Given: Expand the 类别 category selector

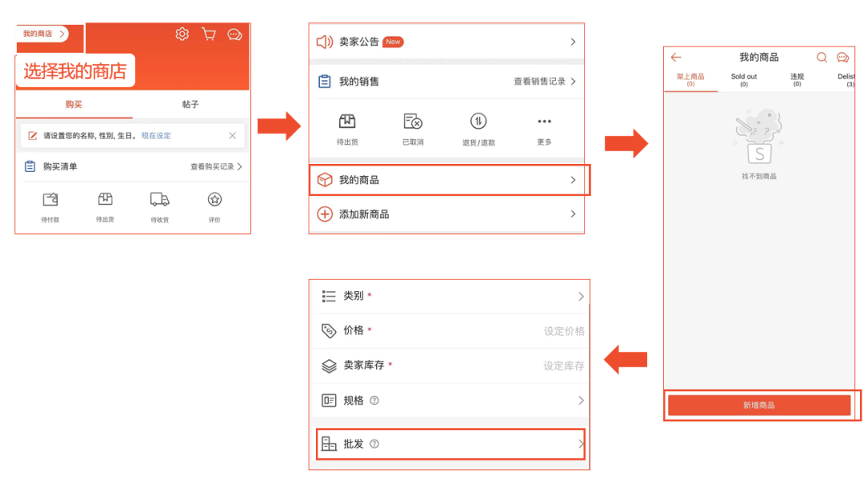Looking at the screenshot, I should [580, 296].
